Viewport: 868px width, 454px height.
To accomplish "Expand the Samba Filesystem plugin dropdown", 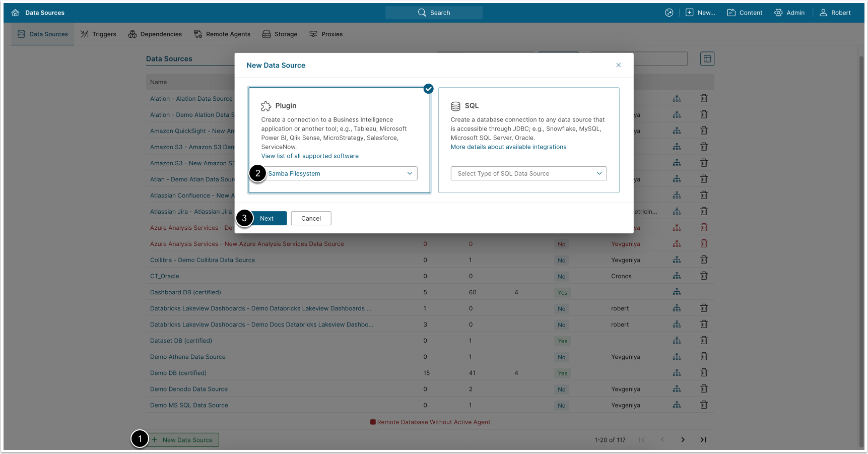I will click(339, 173).
